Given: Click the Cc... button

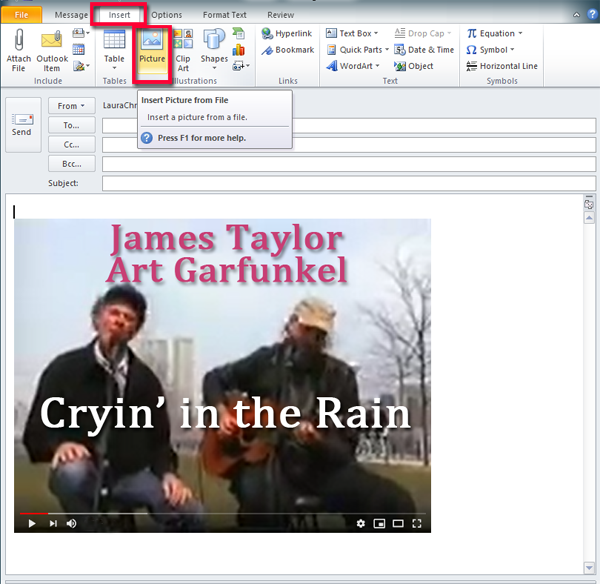Looking at the screenshot, I should click(x=72, y=144).
